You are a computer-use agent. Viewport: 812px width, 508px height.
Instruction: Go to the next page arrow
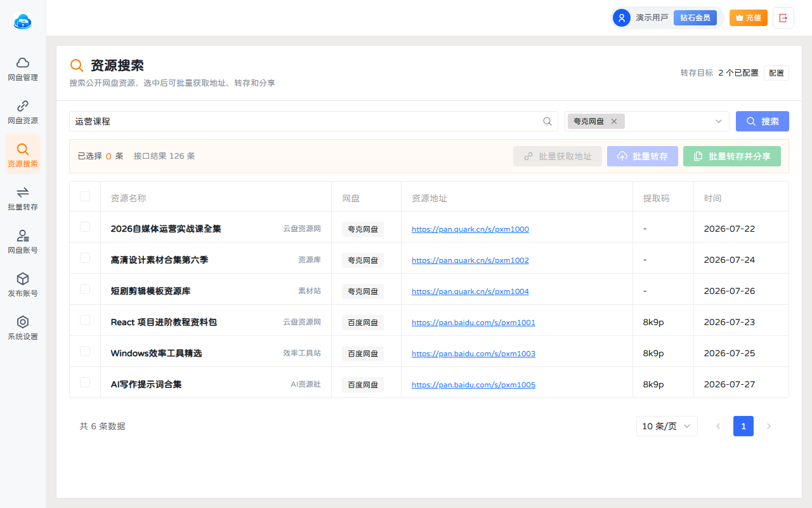tap(769, 426)
